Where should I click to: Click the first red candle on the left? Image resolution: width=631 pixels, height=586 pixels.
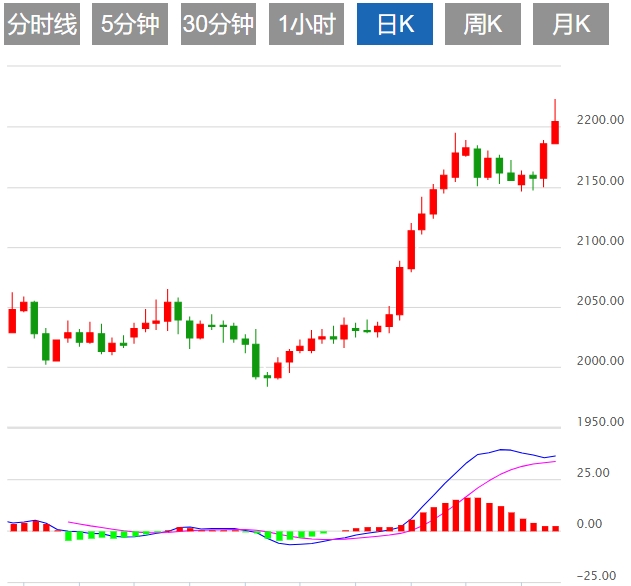[12, 320]
